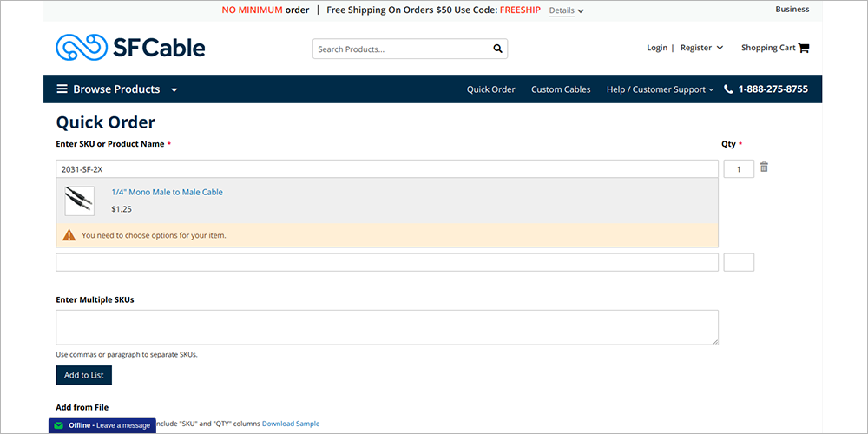Click the Enter Multiple SKUs textarea
Screen dimensions: 868x434
[x=387, y=328]
